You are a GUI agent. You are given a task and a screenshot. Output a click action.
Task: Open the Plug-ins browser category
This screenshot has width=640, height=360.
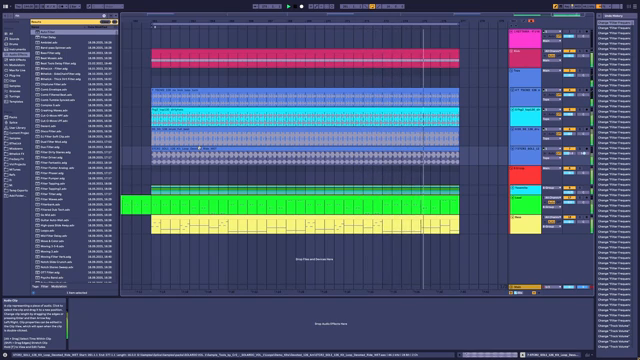[15, 76]
